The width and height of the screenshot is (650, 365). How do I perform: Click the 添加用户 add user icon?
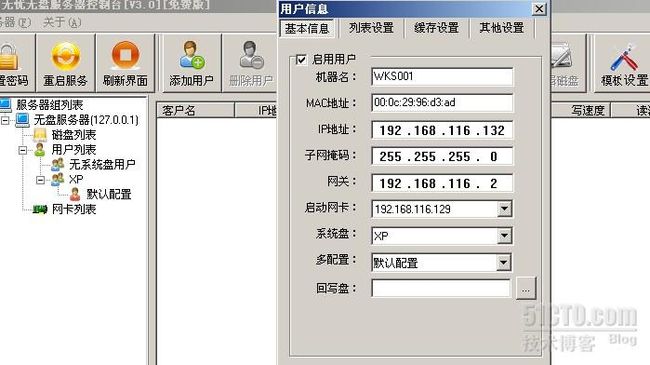coord(192,55)
